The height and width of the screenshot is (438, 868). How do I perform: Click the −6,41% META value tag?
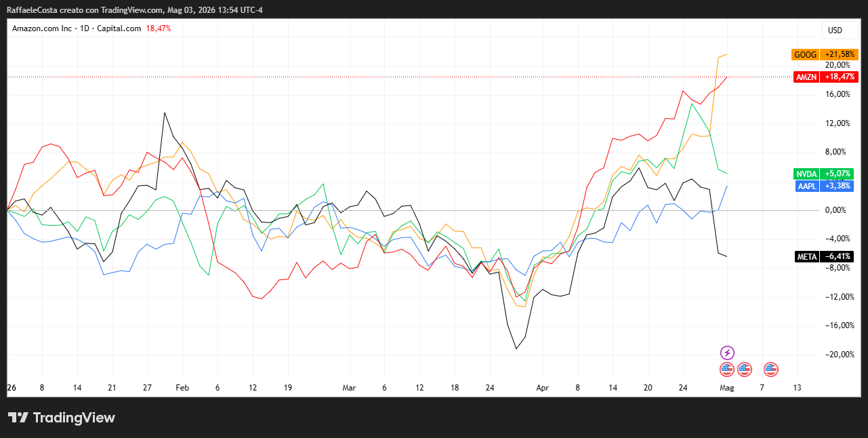[x=838, y=256]
